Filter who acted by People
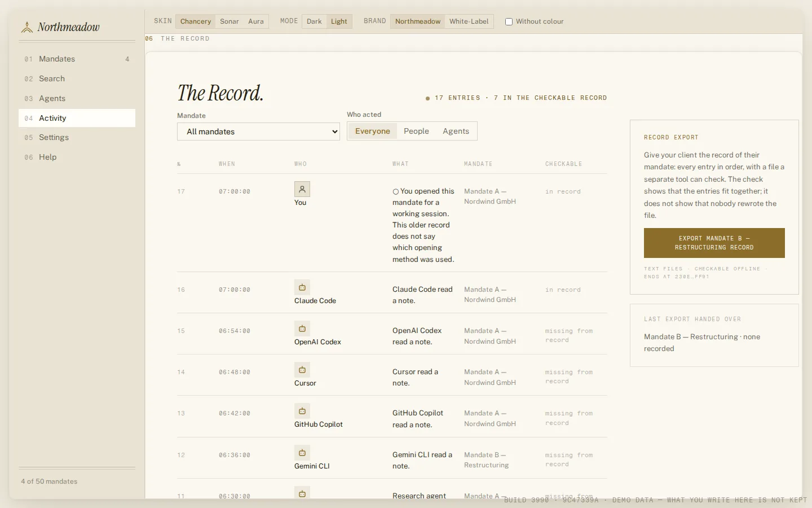Image resolution: width=812 pixels, height=508 pixels. coord(416,131)
